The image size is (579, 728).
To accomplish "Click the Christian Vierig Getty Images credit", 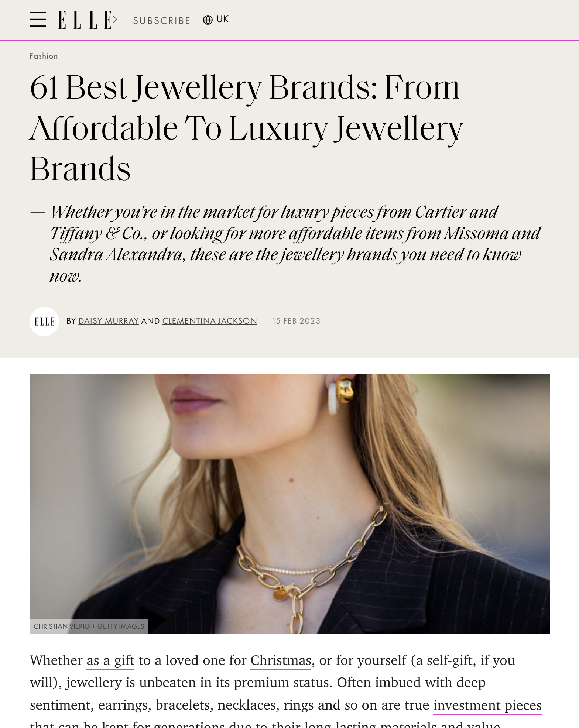I will (x=89, y=626).
